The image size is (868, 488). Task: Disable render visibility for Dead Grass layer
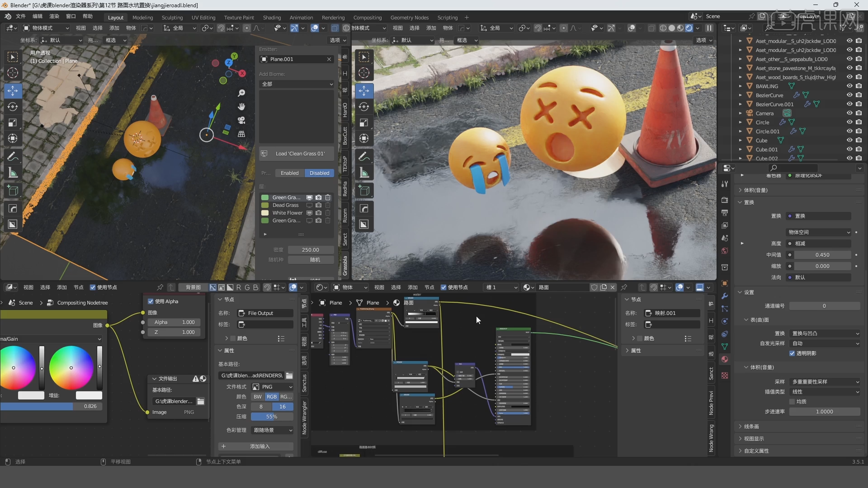(318, 205)
